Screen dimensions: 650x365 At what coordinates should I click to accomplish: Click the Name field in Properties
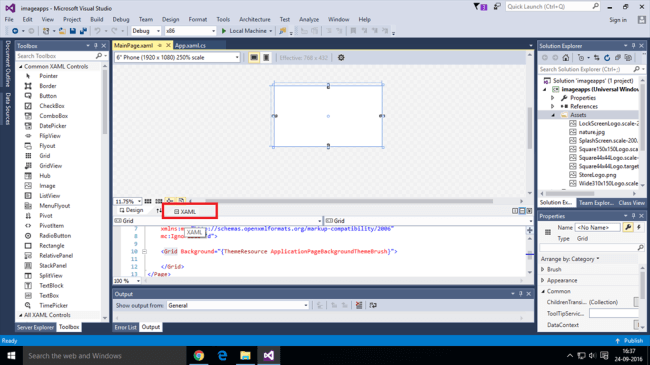click(x=597, y=227)
